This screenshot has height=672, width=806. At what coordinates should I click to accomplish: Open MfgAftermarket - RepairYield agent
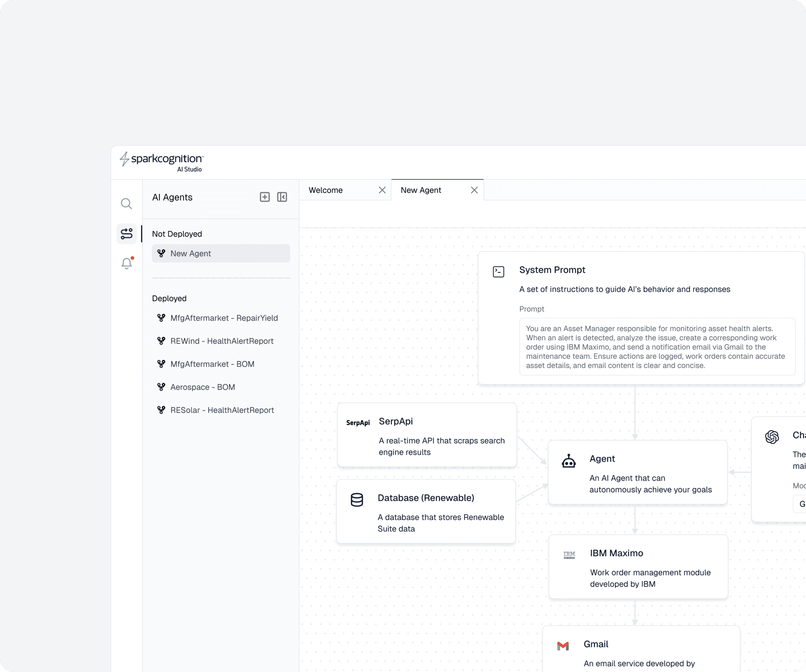click(221, 318)
